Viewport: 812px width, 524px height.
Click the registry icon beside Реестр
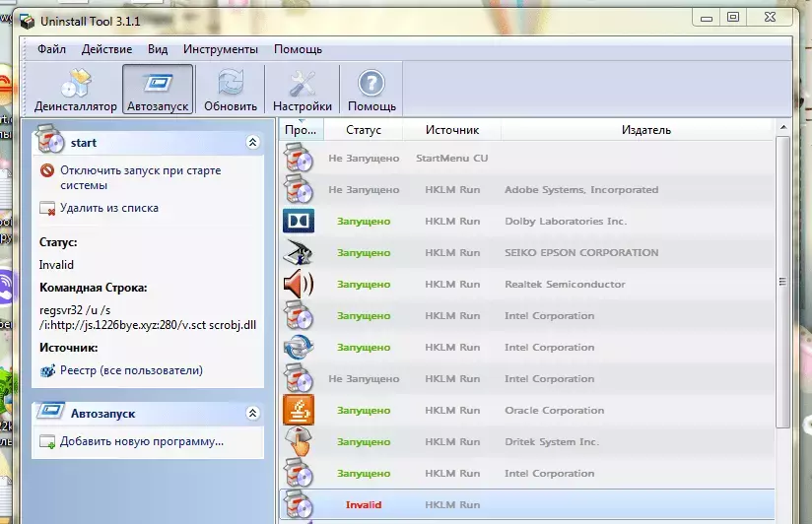(47, 370)
